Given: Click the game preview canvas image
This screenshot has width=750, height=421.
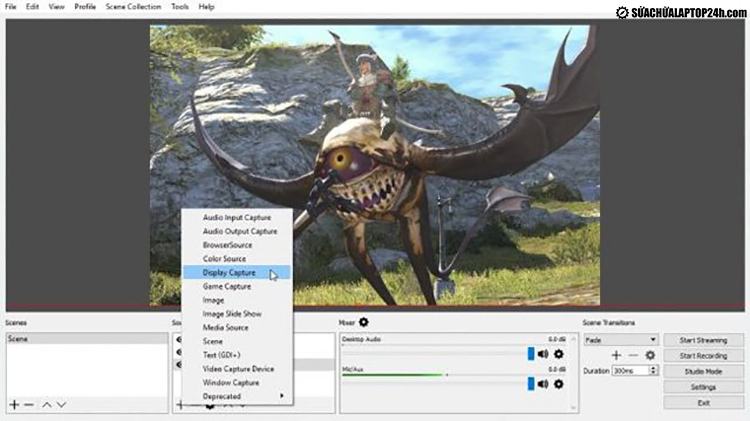Looking at the screenshot, I should 375,165.
